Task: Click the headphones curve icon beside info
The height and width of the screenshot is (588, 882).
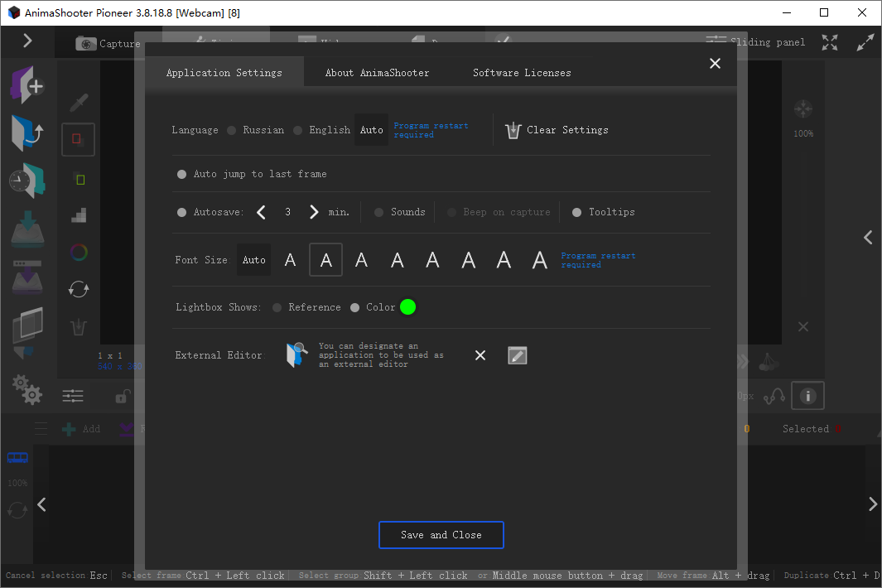Action: 774,397
